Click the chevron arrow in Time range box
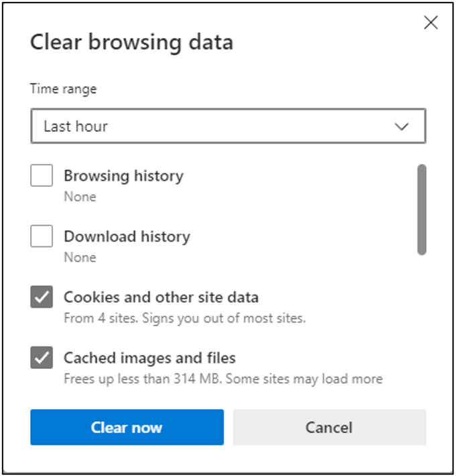 pos(401,127)
